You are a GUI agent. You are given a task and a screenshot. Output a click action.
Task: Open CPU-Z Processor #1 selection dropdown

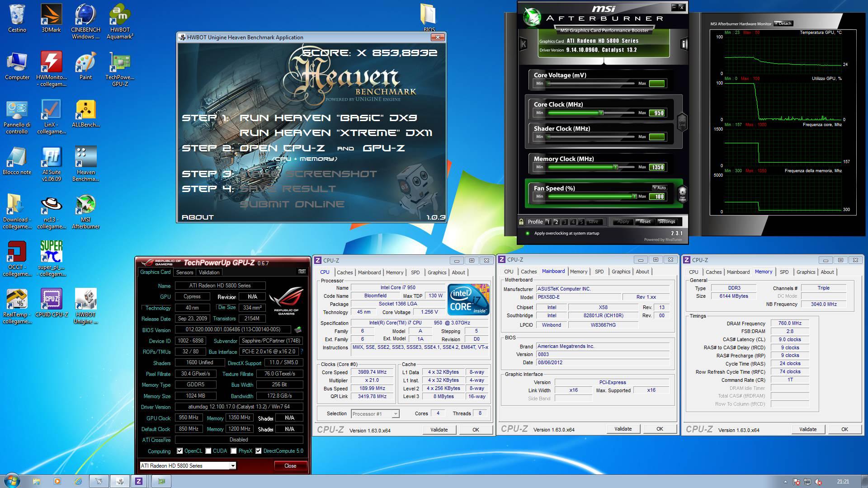[396, 414]
